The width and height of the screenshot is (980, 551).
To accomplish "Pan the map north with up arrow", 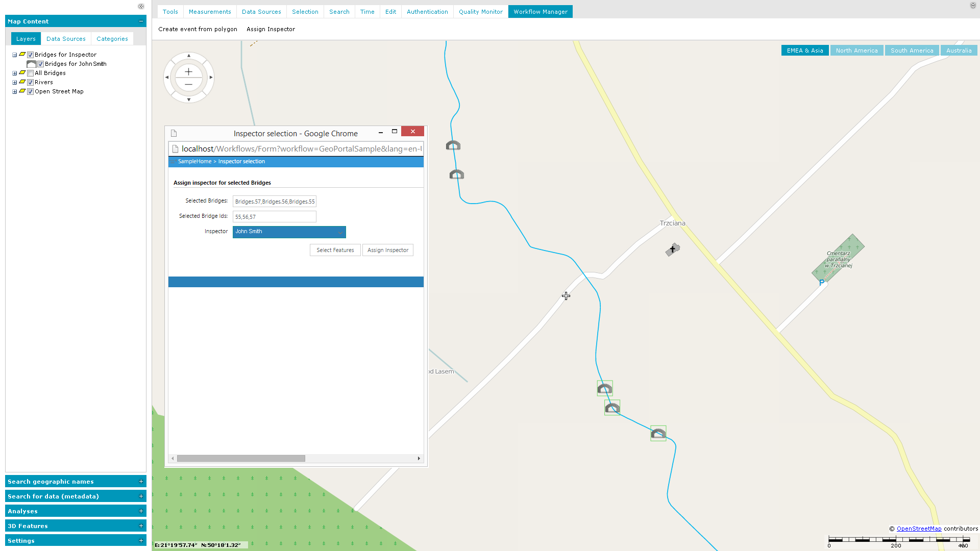I will pyautogui.click(x=189, y=55).
